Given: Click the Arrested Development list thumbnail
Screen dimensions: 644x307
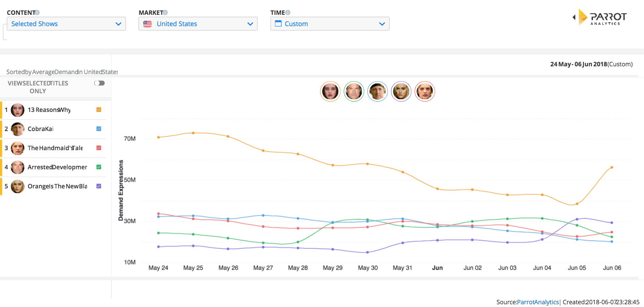Looking at the screenshot, I should pyautogui.click(x=18, y=167).
